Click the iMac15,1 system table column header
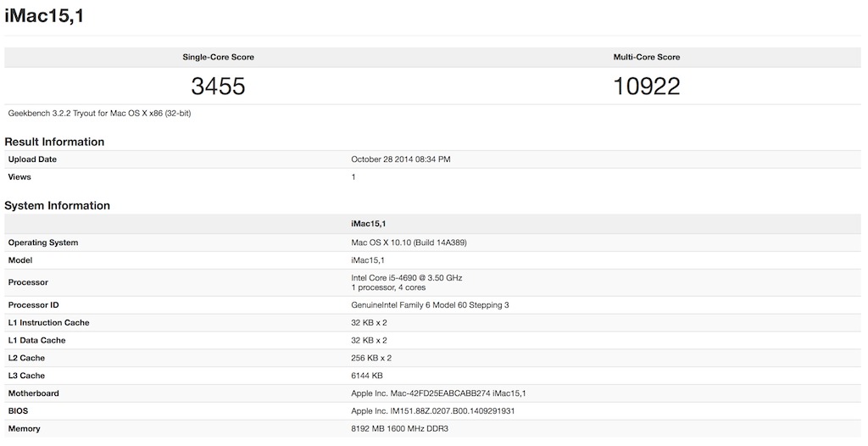 (368, 224)
